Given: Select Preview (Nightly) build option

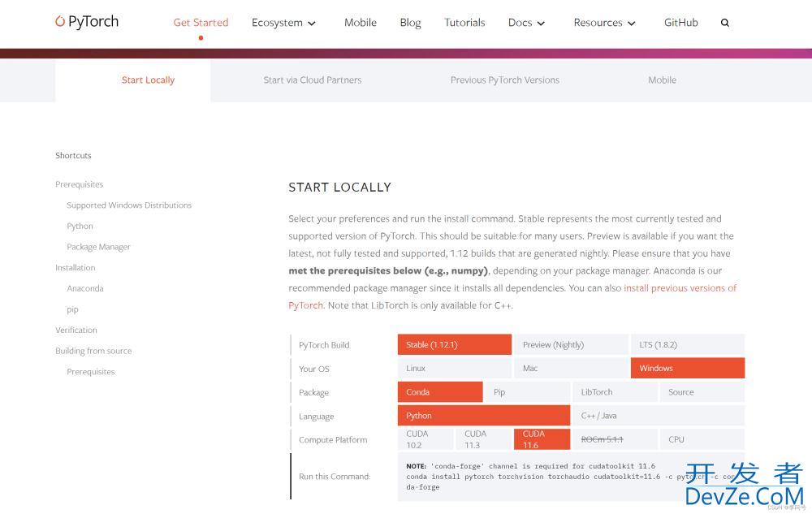Looking at the screenshot, I should pos(571,345).
